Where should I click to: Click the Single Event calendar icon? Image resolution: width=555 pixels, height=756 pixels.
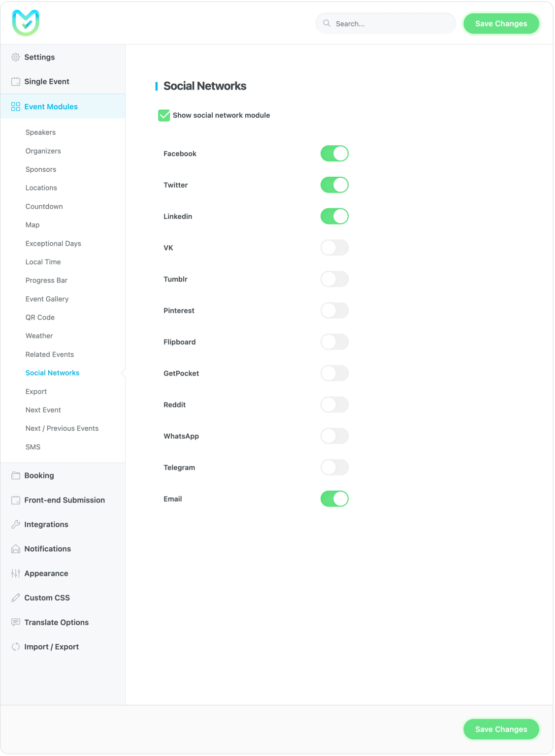(16, 82)
